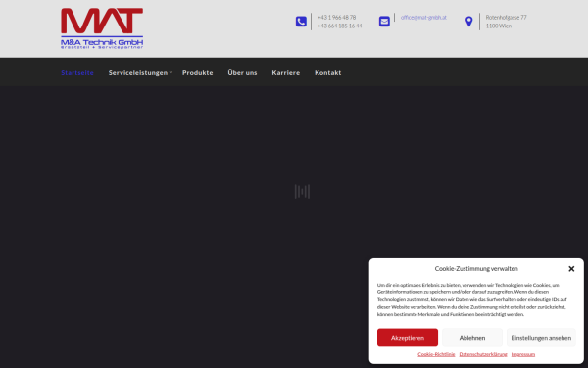Go to the Produkte page
This screenshot has width=588, height=368.
(198, 72)
